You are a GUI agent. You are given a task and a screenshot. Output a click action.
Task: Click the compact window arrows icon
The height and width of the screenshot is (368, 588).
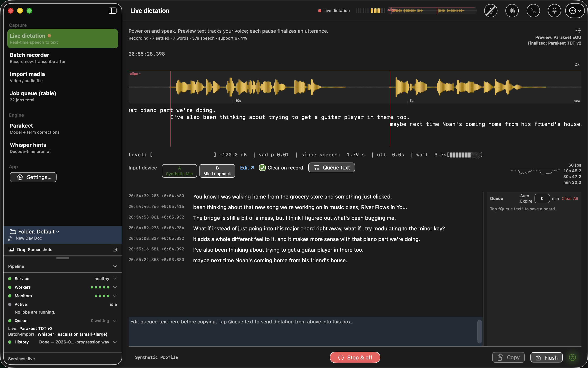click(533, 10)
